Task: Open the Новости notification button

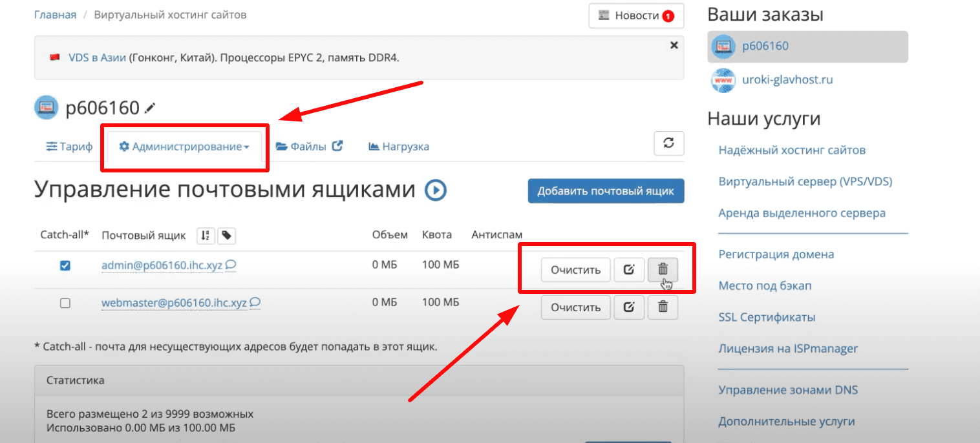Action: (636, 15)
